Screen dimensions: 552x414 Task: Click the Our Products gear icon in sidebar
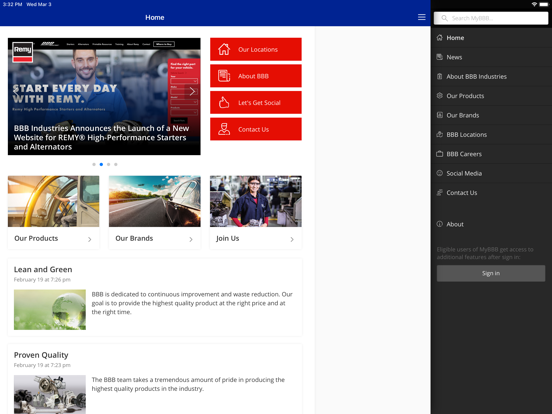click(x=439, y=96)
